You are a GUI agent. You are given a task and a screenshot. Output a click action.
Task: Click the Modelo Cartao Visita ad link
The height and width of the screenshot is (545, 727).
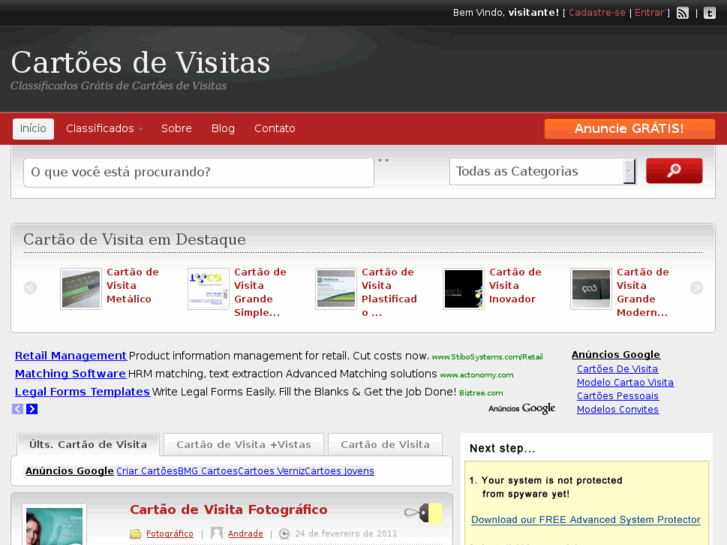[x=625, y=382]
